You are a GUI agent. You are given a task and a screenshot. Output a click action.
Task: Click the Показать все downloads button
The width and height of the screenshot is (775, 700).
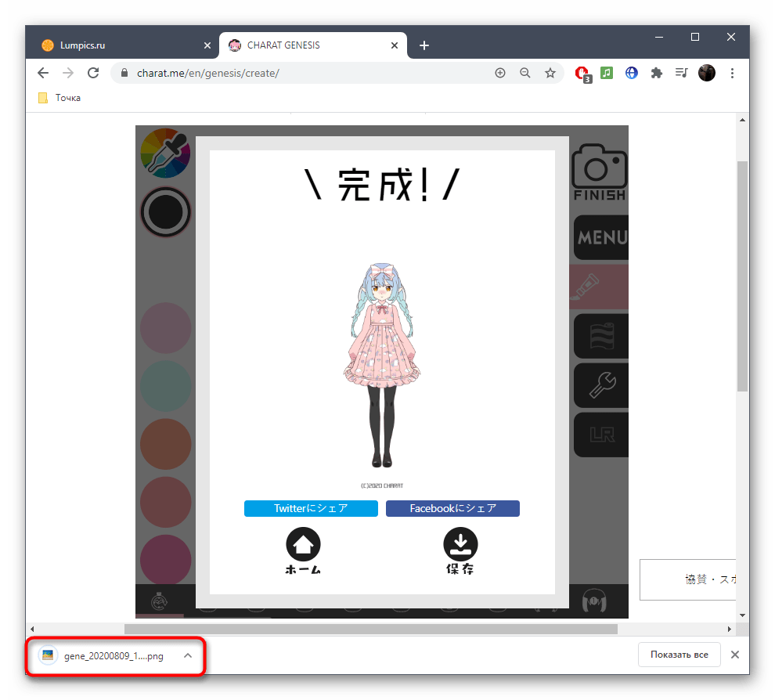point(679,655)
